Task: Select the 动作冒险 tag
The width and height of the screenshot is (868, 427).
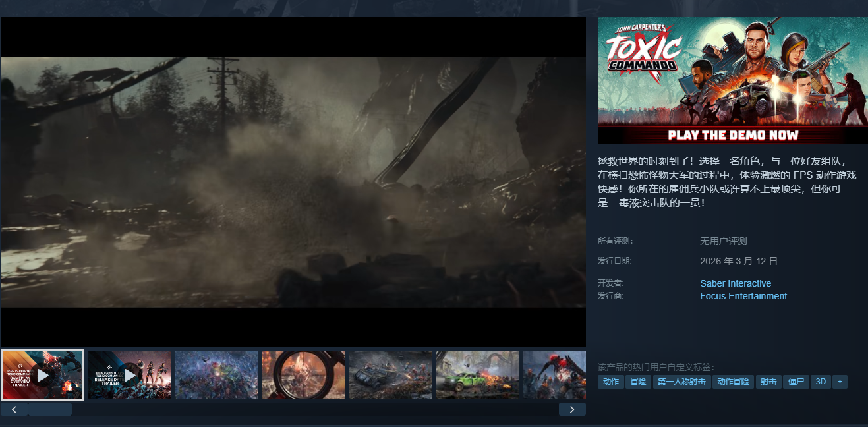Action: 733,382
